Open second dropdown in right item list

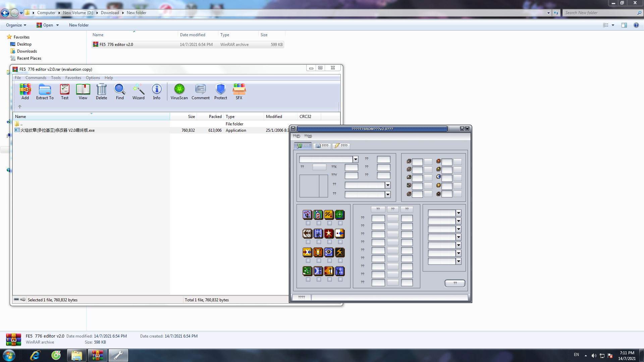coord(459,221)
